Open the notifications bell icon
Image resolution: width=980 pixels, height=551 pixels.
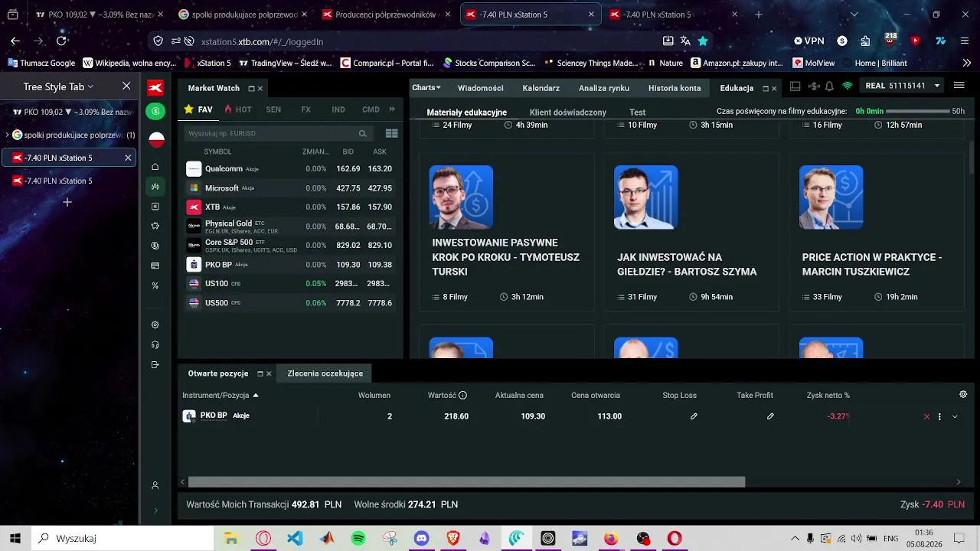coord(829,86)
